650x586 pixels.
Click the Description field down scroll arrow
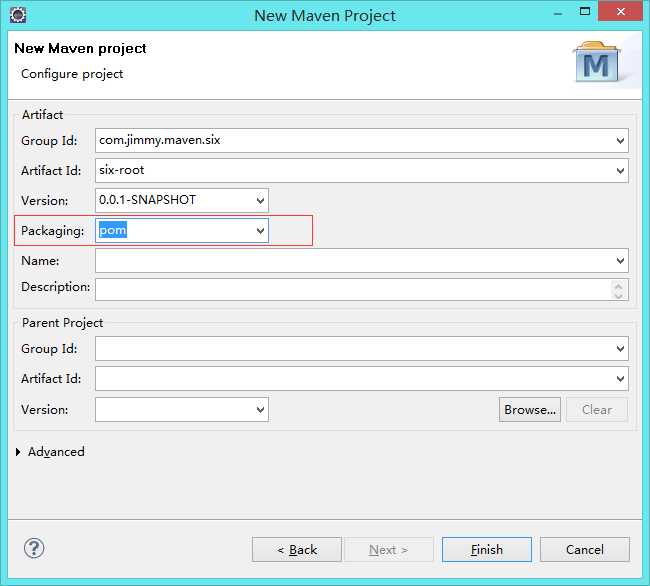point(619,295)
